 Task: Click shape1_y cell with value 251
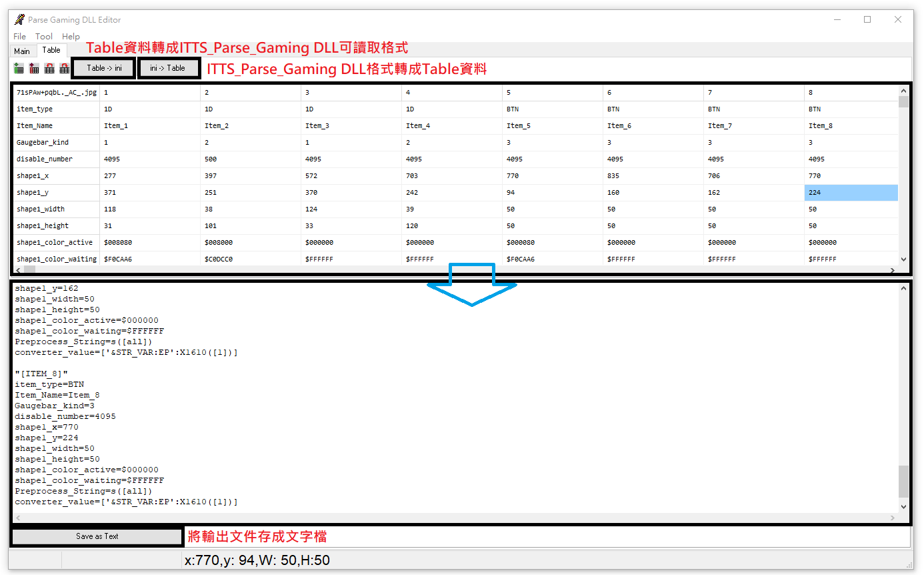[251, 193]
